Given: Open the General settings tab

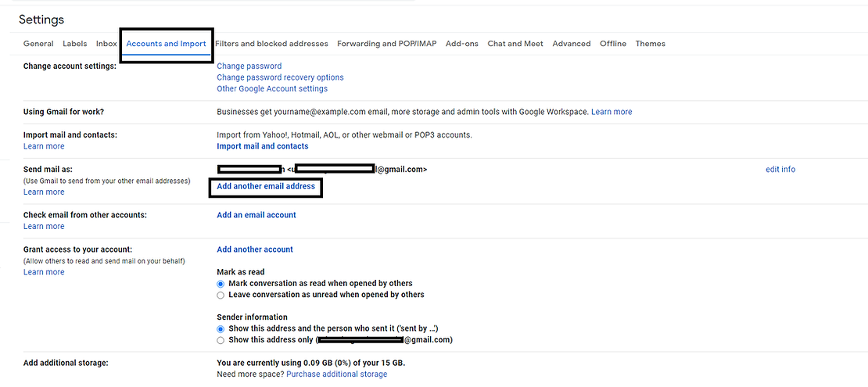Looking at the screenshot, I should (38, 44).
